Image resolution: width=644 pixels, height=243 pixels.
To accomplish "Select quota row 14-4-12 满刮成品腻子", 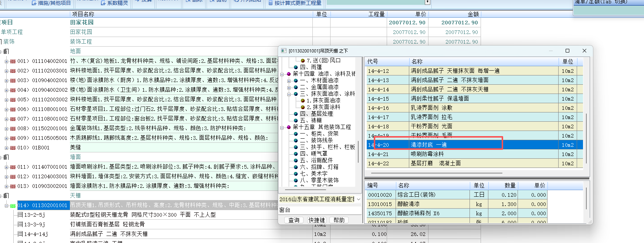I will click(x=475, y=71).
